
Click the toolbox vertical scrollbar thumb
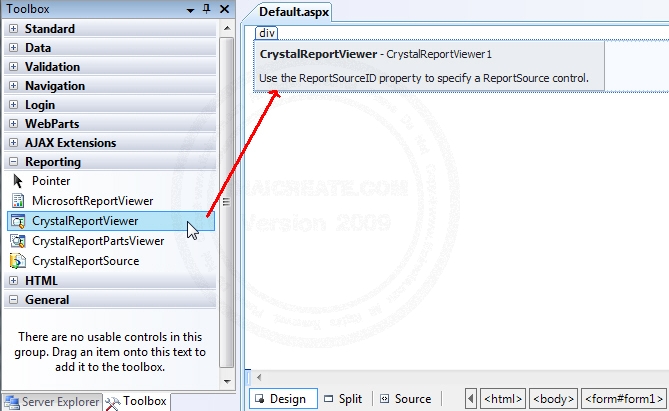point(227,202)
